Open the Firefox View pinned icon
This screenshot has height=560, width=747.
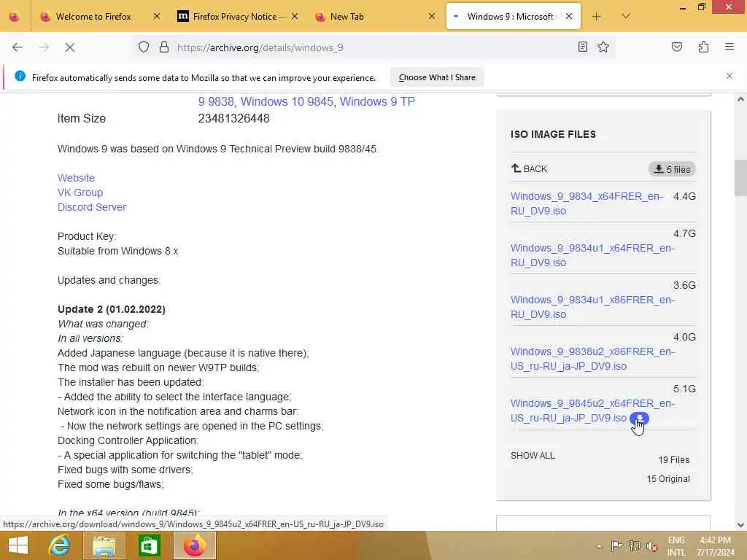(15, 17)
